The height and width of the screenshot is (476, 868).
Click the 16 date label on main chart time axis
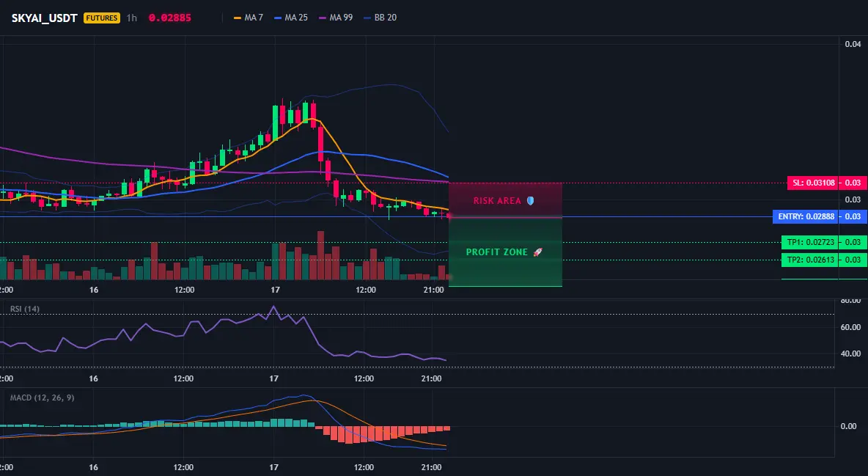point(94,290)
